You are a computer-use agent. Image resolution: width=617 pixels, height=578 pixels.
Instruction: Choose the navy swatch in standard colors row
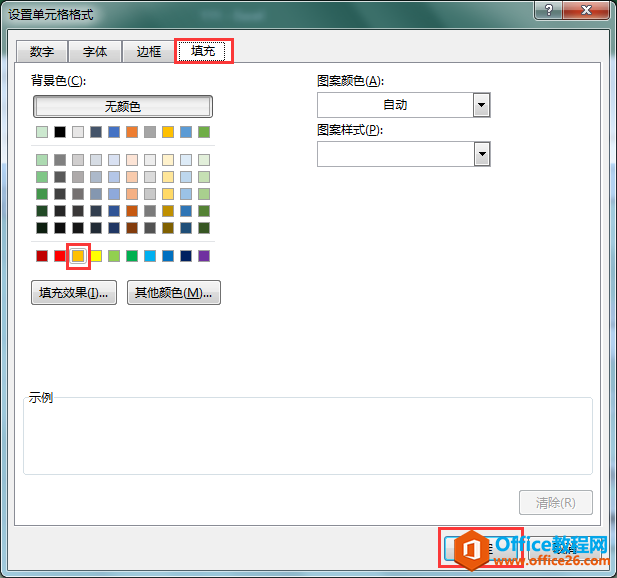pos(186,256)
